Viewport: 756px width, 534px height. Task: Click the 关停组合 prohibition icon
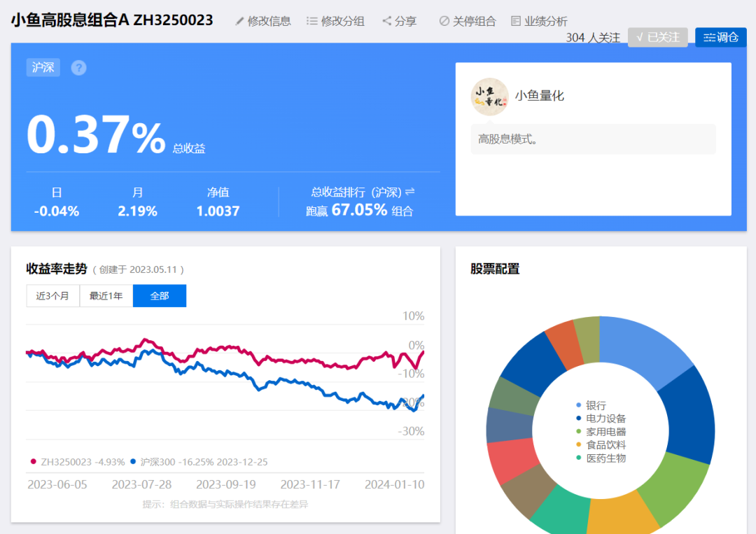point(444,21)
